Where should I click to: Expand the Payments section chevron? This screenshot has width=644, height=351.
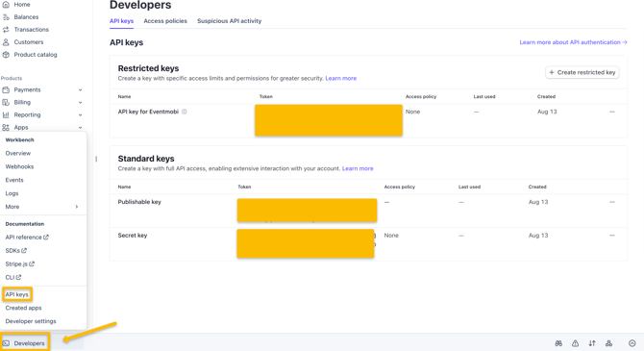(81, 90)
